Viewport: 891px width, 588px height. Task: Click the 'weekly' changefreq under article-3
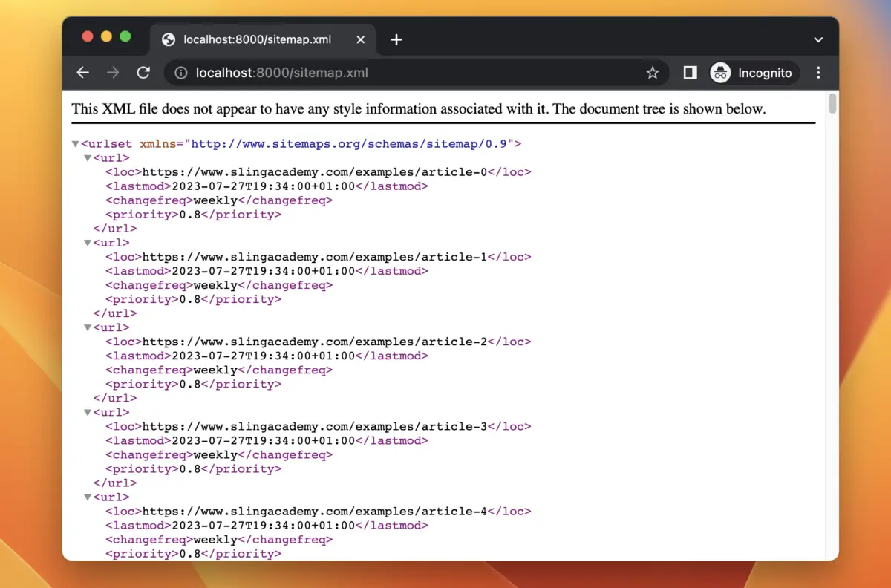[215, 455]
